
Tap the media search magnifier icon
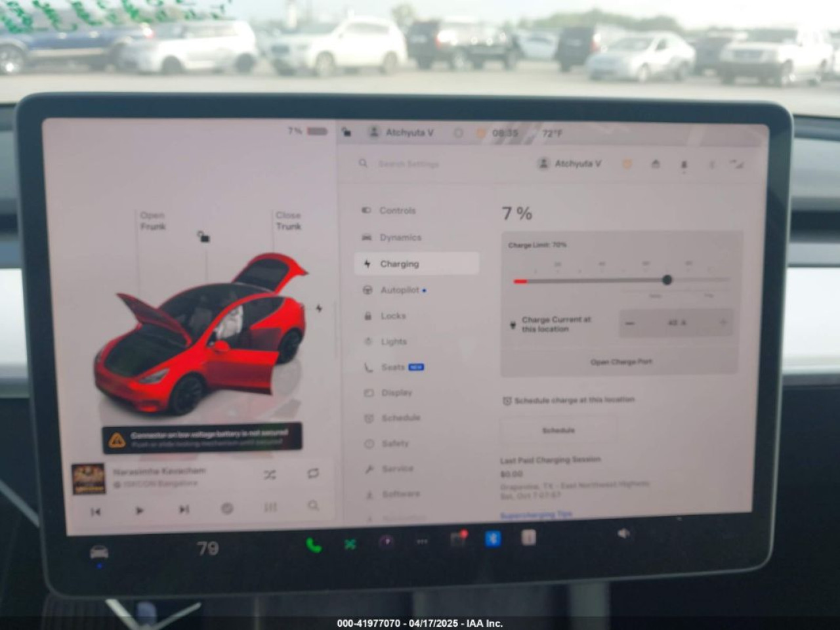click(x=313, y=505)
